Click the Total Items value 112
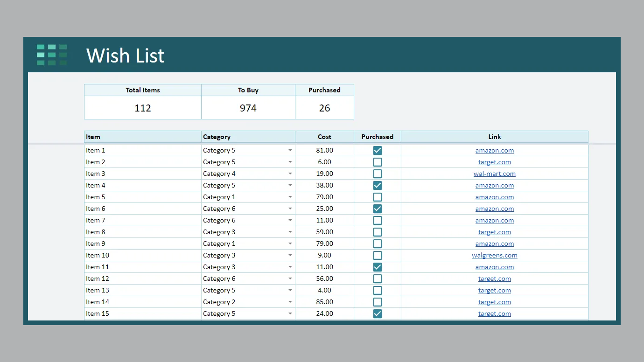The height and width of the screenshot is (362, 644). tap(142, 108)
